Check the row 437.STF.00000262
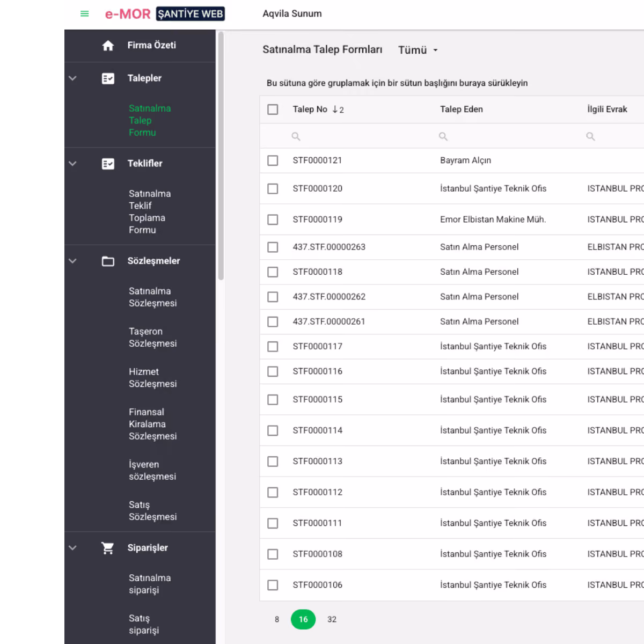Screen dimensions: 644x644 273,297
